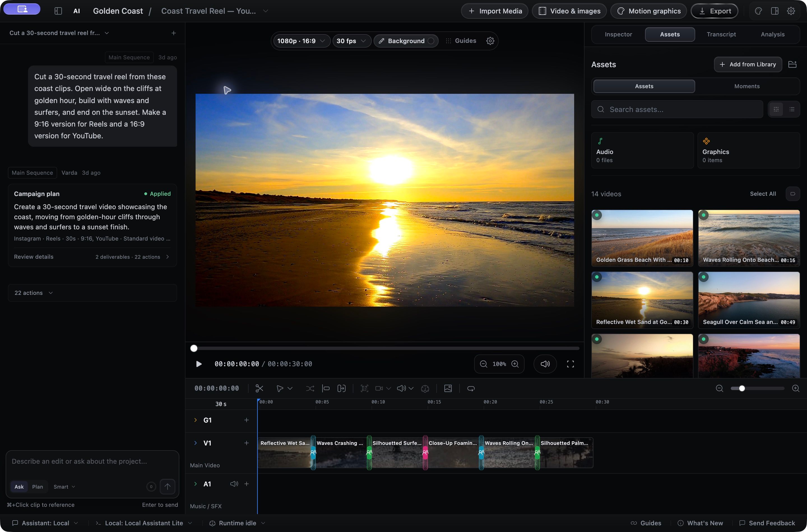
Task: Click the preview volume speaker icon
Action: coord(545,364)
